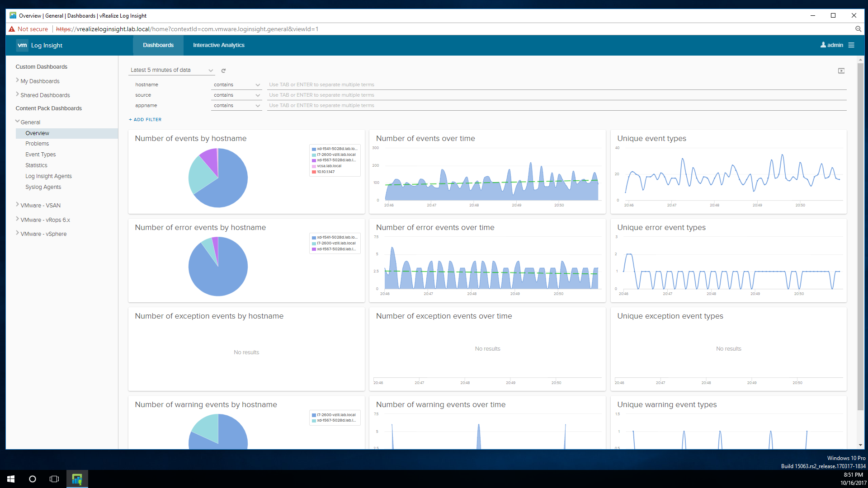
Task: Expand VMware - vSphere dashboards
Action: pos(17,233)
